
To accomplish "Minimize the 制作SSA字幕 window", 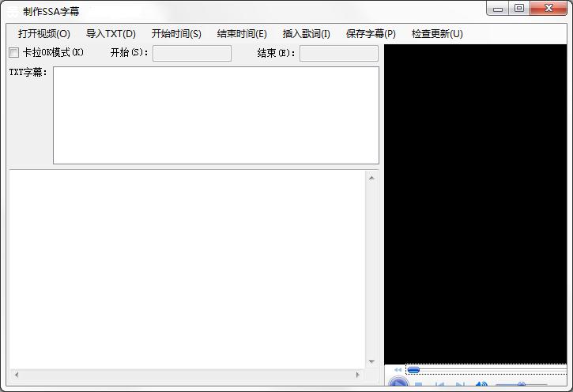I will tap(498, 9).
